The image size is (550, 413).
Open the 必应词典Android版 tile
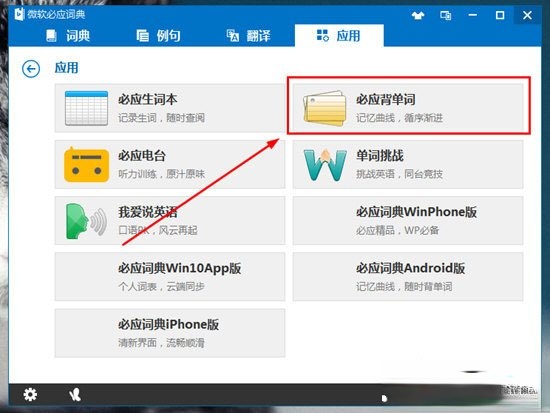pos(408,277)
